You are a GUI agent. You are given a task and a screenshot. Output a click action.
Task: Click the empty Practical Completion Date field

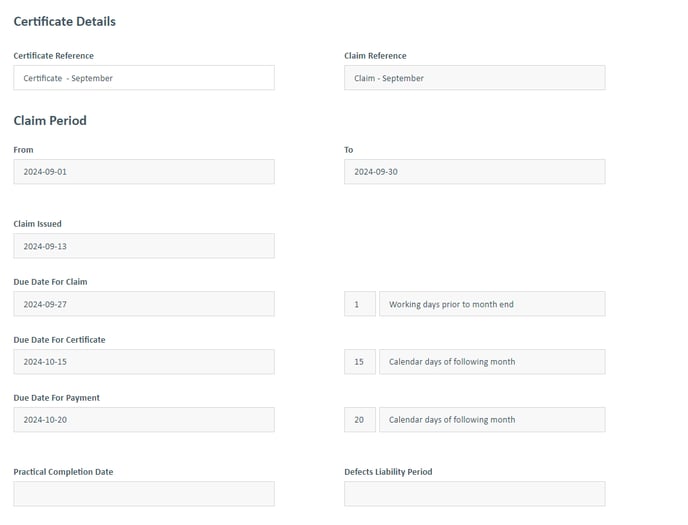(144, 493)
